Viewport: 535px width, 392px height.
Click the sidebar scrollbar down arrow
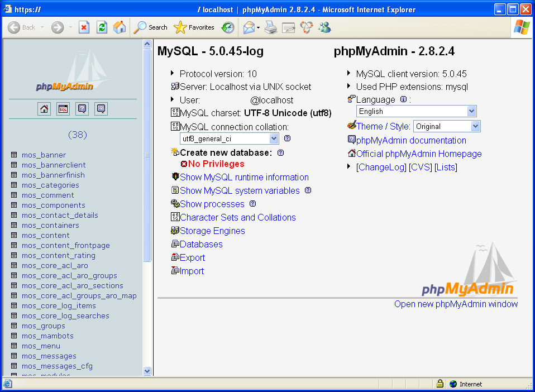coord(147,370)
